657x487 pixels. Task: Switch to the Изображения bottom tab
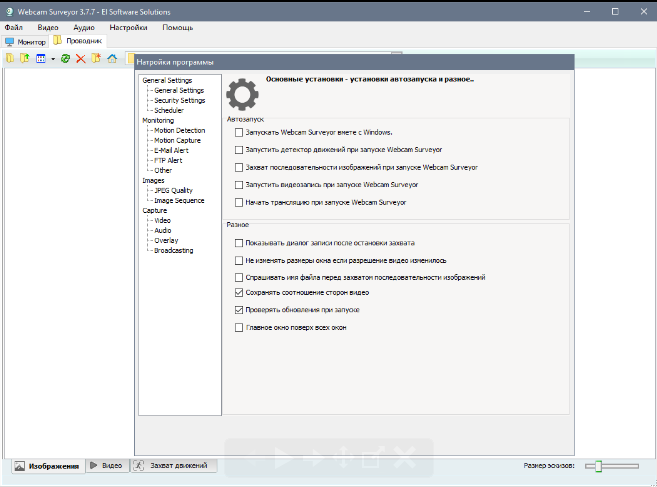point(48,466)
